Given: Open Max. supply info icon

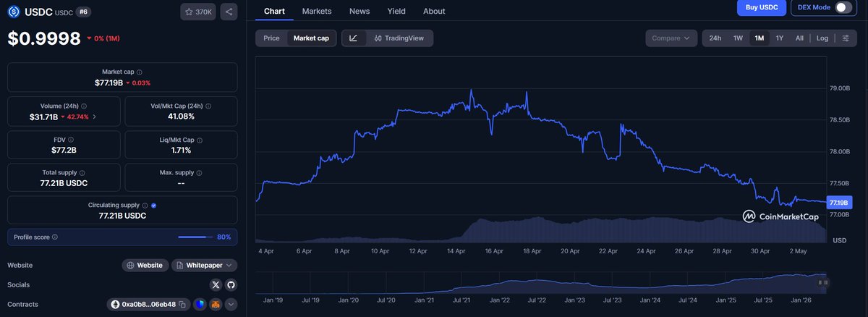Looking at the screenshot, I should [x=199, y=173].
